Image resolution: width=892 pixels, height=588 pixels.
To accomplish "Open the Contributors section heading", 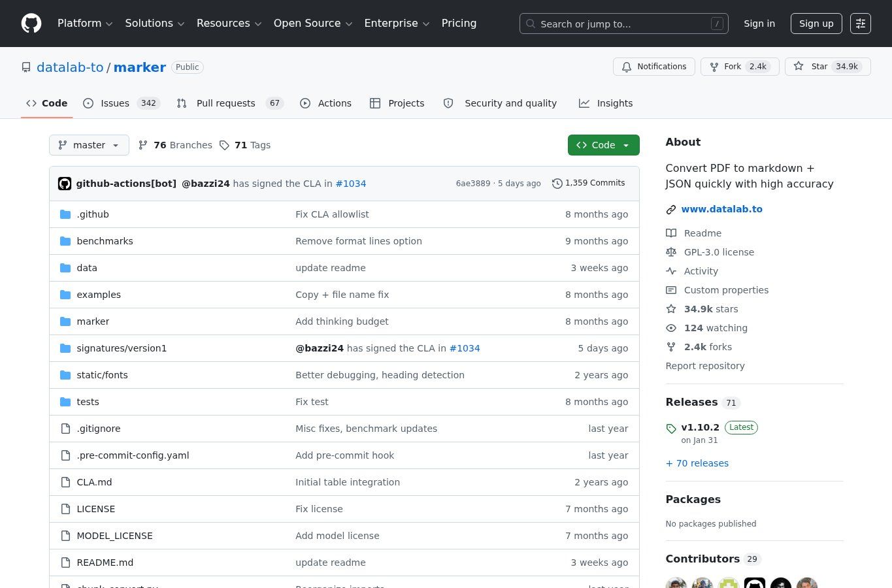I will [702, 559].
